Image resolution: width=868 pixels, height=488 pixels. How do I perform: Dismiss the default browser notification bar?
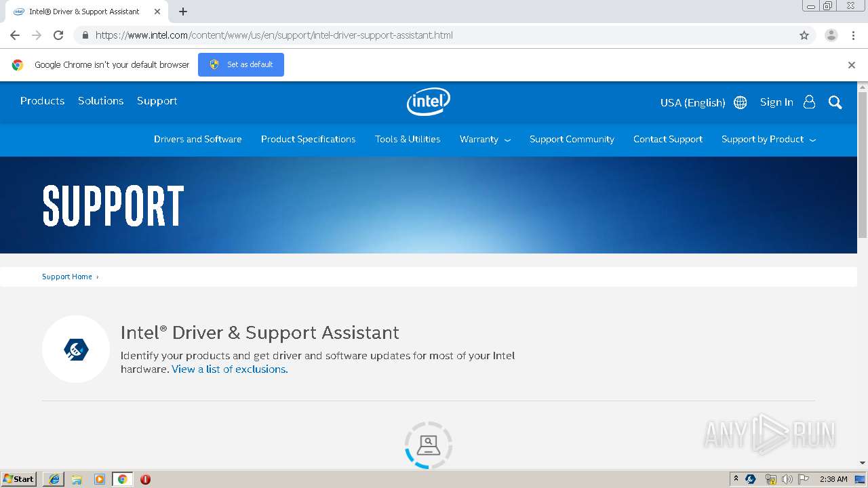[852, 65]
